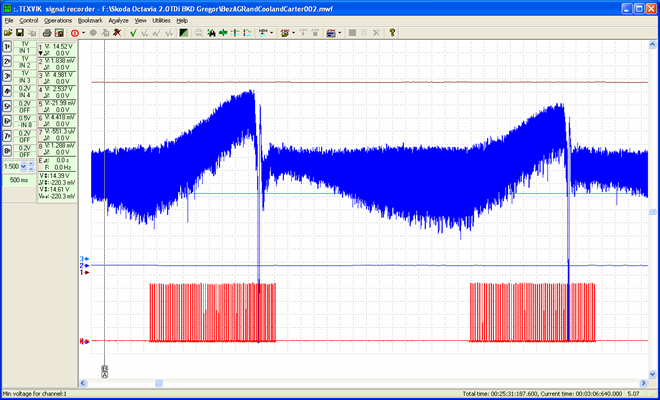Viewport: 660px width, 400px height.
Task: Click horizontal scrollbar right arrow
Action: 644,383
